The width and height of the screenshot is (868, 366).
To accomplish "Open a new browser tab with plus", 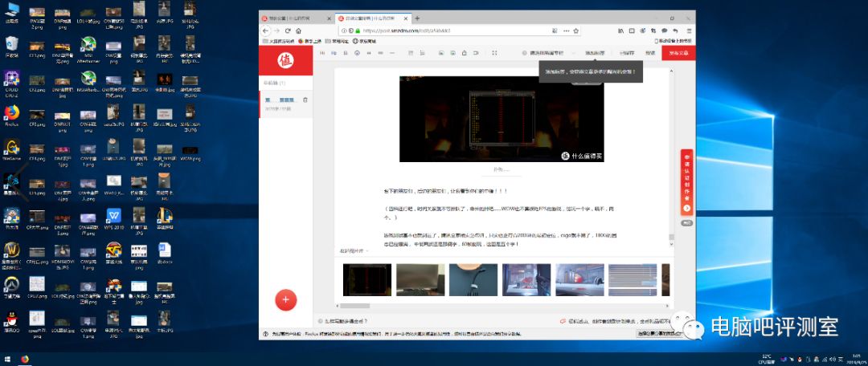I will pyautogui.click(x=417, y=18).
